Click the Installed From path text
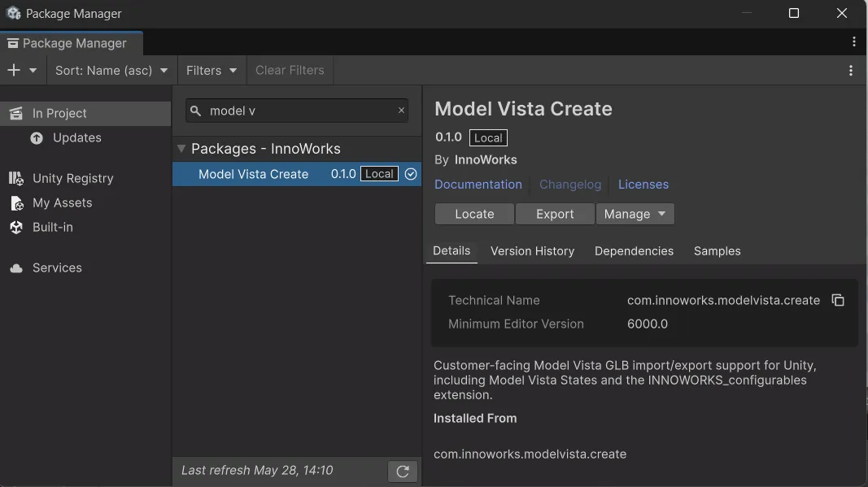Image resolution: width=868 pixels, height=487 pixels. (x=530, y=454)
